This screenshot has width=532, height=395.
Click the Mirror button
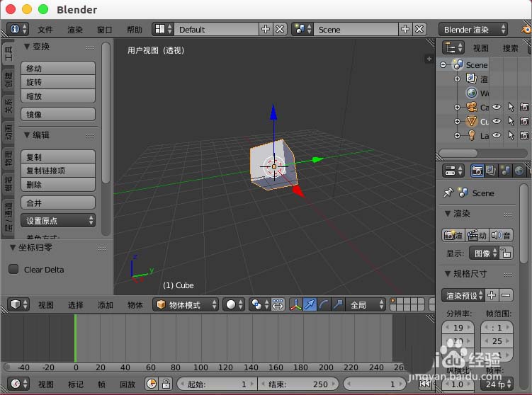[58, 114]
